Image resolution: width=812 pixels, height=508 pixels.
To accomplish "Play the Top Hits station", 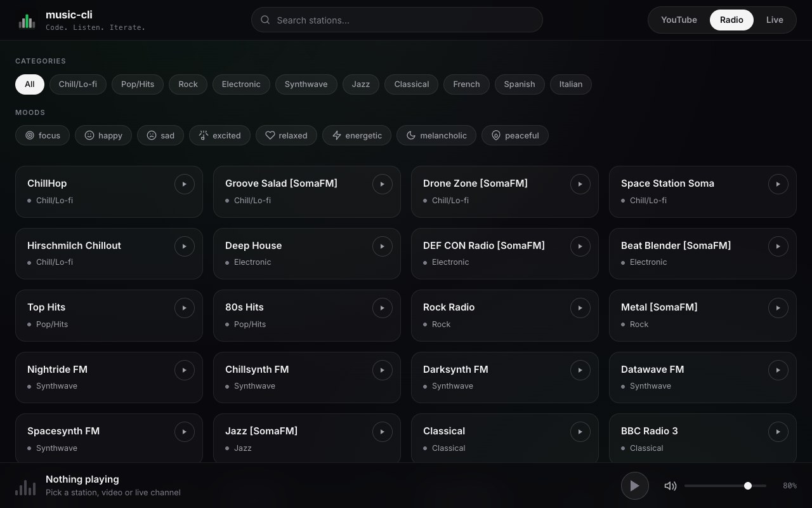I will (185, 308).
